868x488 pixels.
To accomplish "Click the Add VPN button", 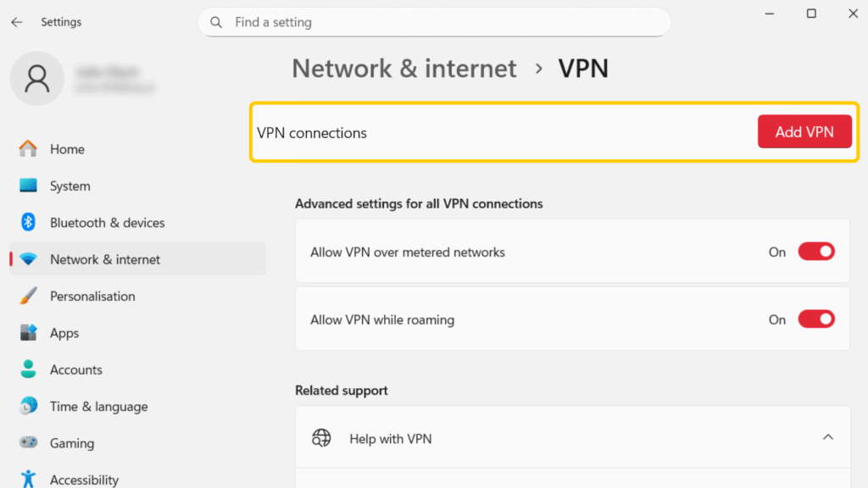I will tap(804, 132).
